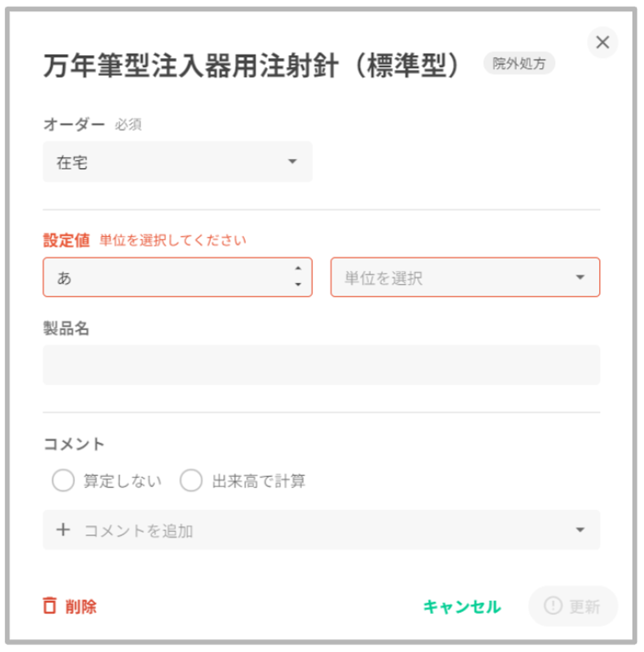Open the オーダー dropdown showing 在宅
644x652 pixels.
[177, 162]
